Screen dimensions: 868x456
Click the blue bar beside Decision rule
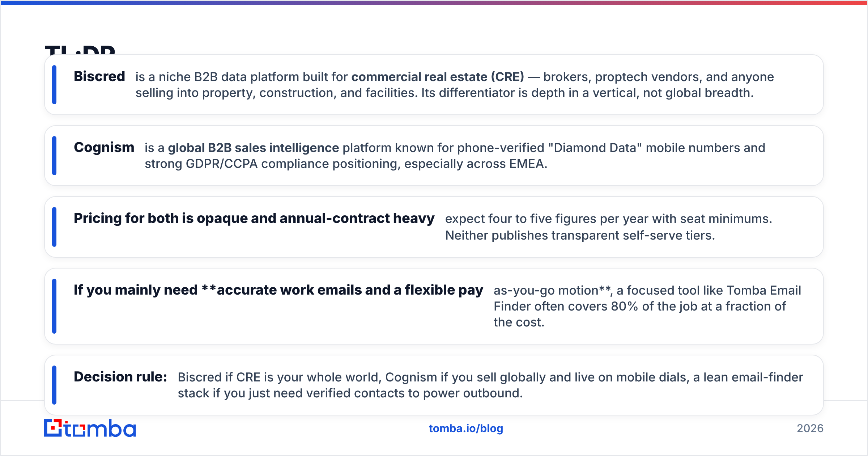(54, 385)
